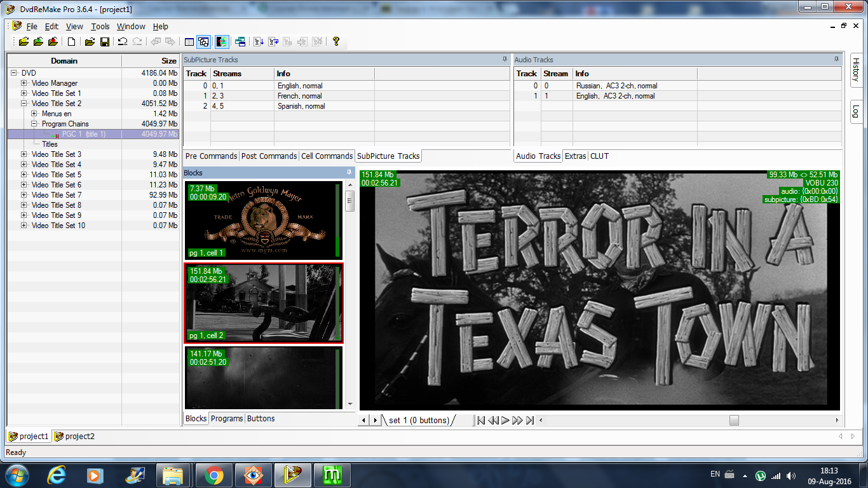Open Google Chrome from the taskbar
The width and height of the screenshot is (868, 488).
point(214,475)
